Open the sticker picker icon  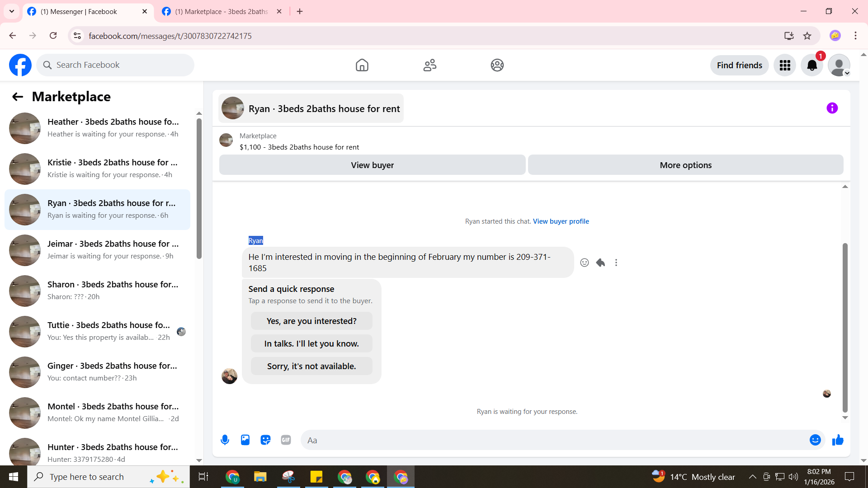click(x=265, y=440)
